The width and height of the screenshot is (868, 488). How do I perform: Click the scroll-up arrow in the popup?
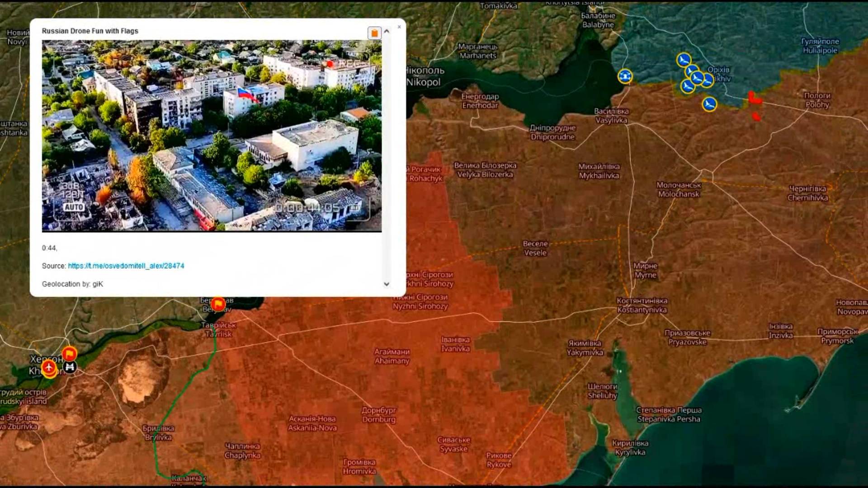(386, 31)
